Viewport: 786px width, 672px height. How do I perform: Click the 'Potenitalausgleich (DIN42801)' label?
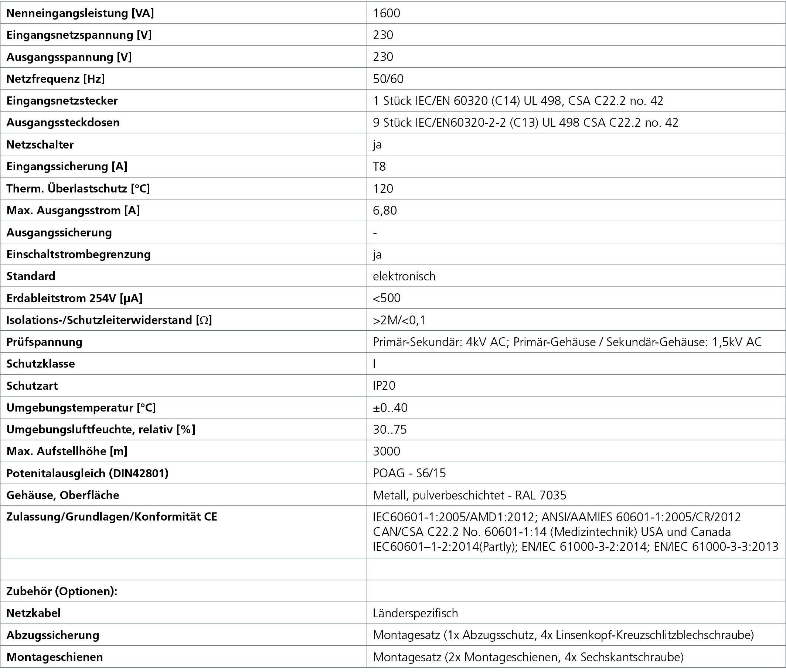88,473
